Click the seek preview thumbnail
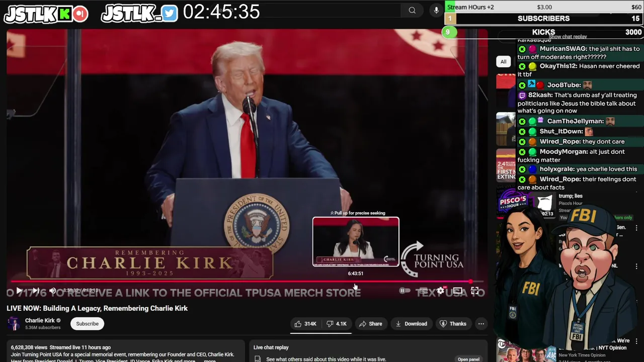Image resolution: width=644 pixels, height=362 pixels. click(356, 242)
